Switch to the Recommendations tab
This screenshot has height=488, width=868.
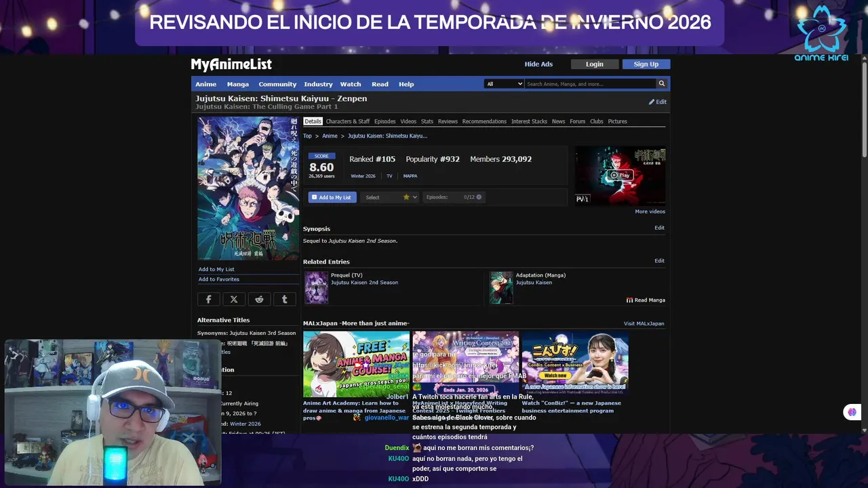(484, 121)
